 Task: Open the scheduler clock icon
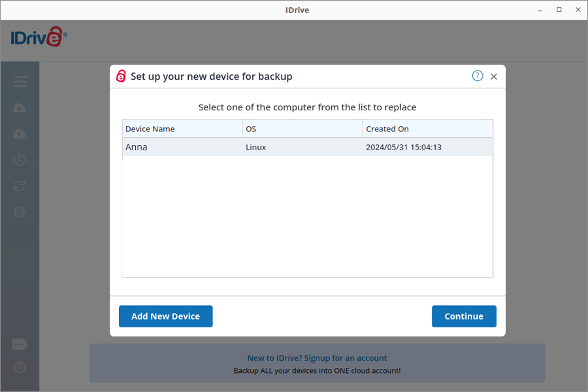(x=20, y=160)
